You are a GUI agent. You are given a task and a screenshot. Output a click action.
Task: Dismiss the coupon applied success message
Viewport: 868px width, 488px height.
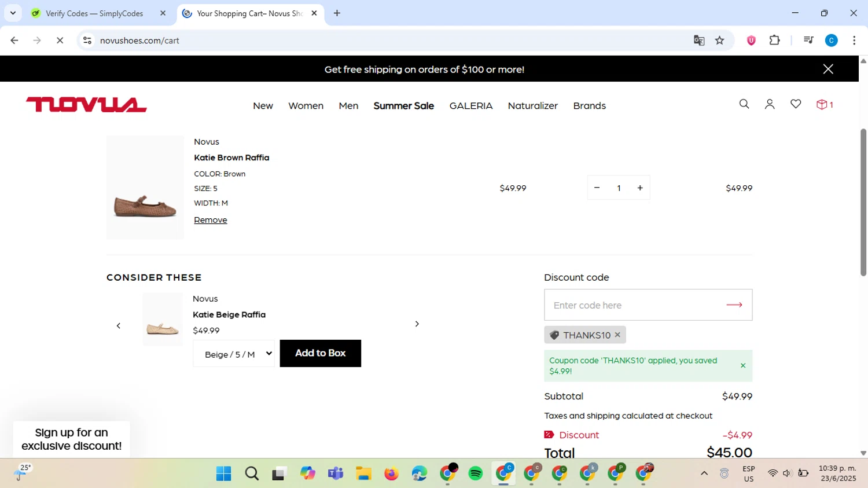pos(743,366)
